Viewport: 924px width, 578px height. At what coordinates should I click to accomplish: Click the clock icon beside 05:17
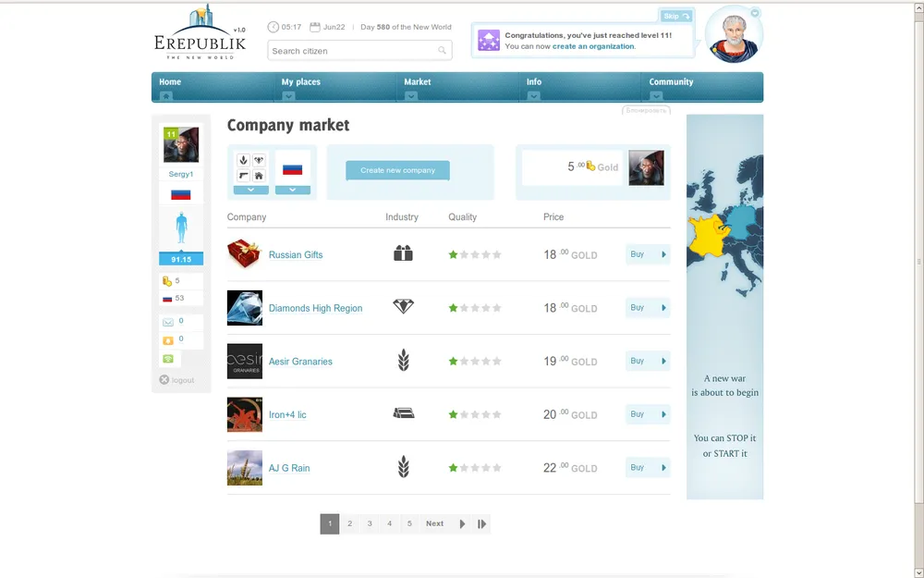273,27
